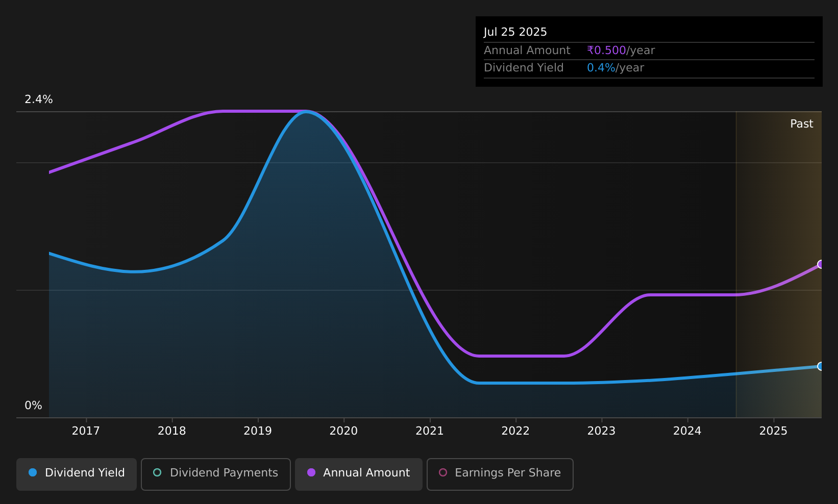Click the 2023 x-axis label
This screenshot has height=504, width=838.
pos(601,431)
